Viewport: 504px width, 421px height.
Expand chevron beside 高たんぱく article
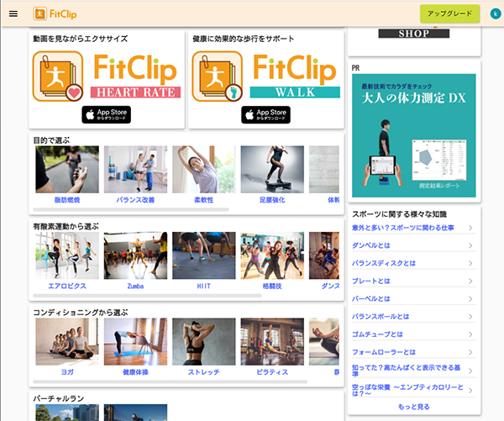[470, 371]
